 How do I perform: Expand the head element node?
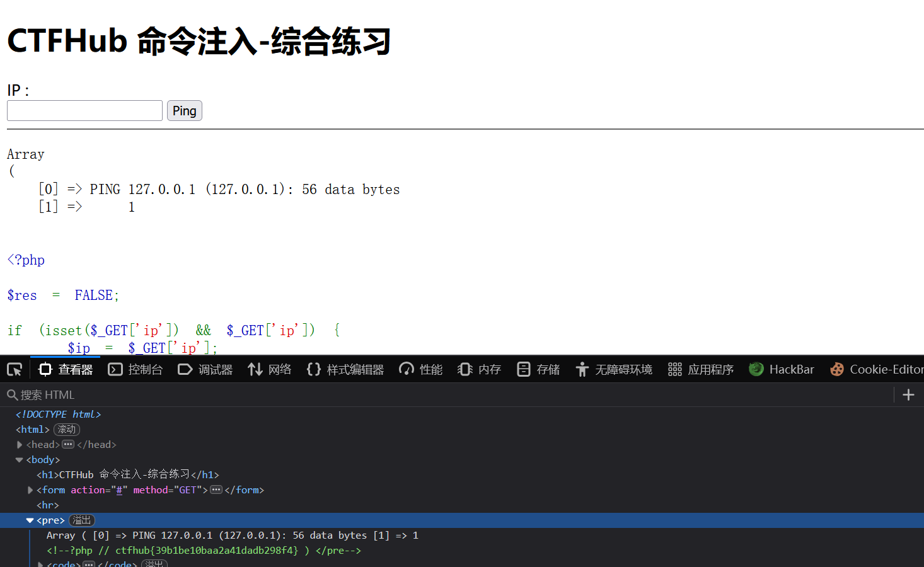[x=20, y=445]
